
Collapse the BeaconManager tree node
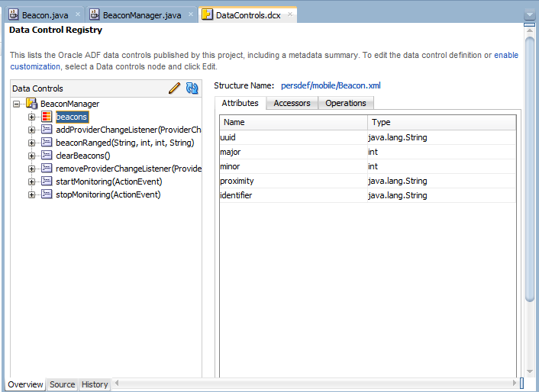(16, 104)
